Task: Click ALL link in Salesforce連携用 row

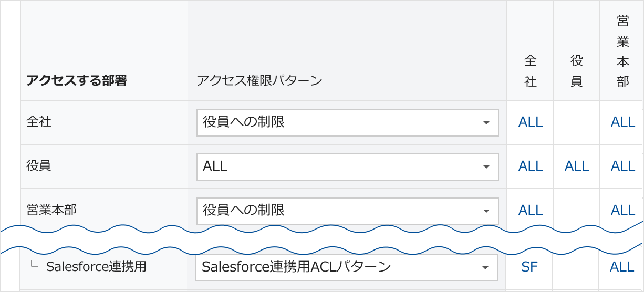Action: point(622,267)
